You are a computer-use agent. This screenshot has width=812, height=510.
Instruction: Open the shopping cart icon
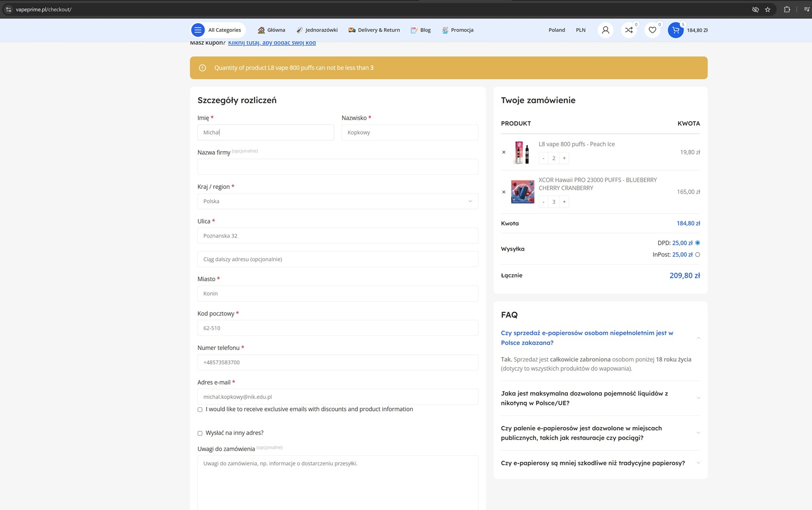(x=675, y=30)
